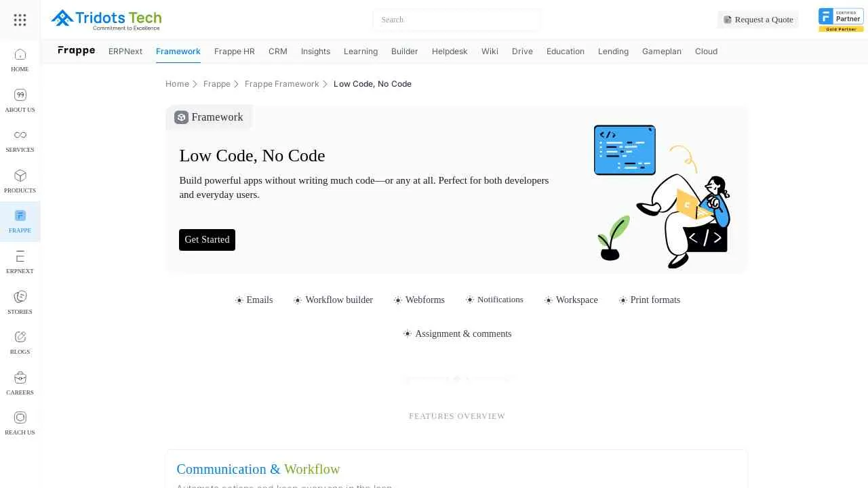Screen dimensions: 868x488
Task: Open the Lending tab
Action: tap(613, 52)
